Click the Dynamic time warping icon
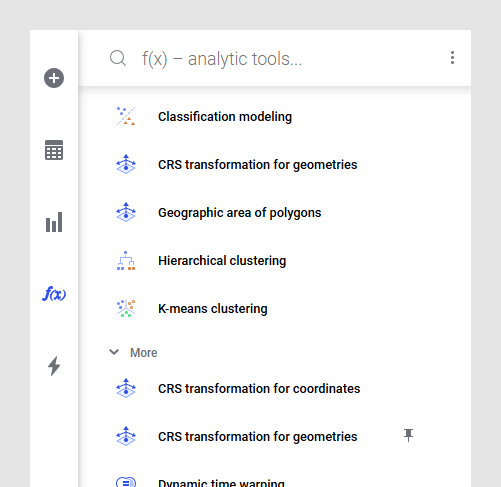The height and width of the screenshot is (487, 501). [x=126, y=482]
